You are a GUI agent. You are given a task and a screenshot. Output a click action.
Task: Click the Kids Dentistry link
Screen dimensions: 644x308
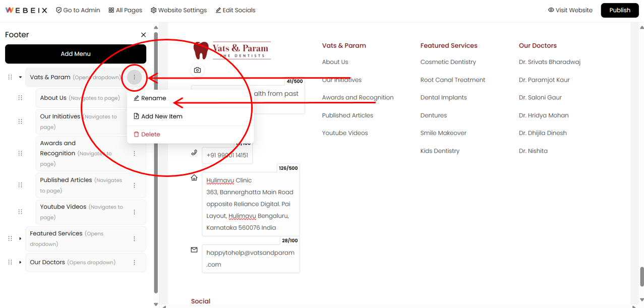(x=440, y=151)
